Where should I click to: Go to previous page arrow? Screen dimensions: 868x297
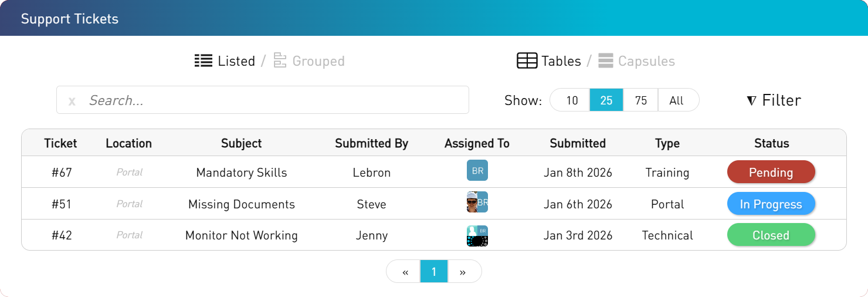(405, 272)
